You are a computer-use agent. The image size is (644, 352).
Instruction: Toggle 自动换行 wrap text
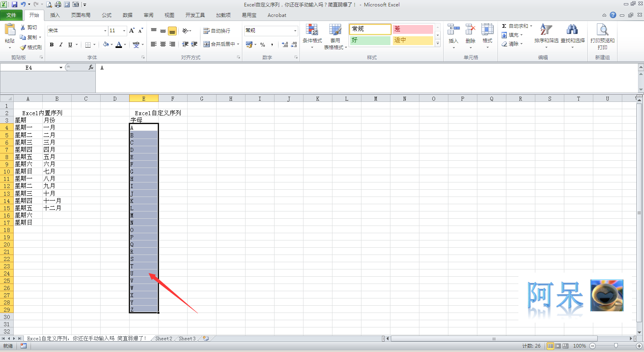(217, 31)
